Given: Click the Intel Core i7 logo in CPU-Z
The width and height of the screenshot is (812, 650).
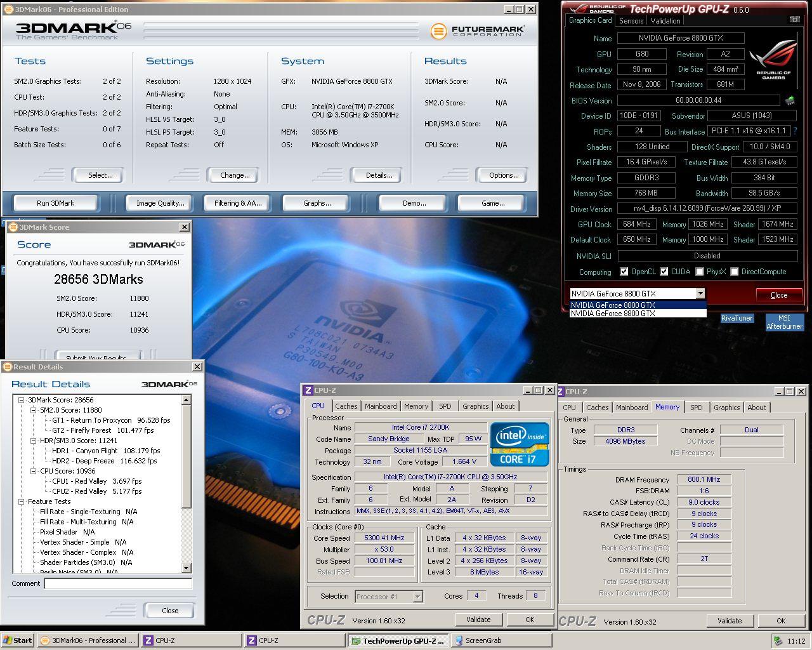Looking at the screenshot, I should [x=520, y=444].
